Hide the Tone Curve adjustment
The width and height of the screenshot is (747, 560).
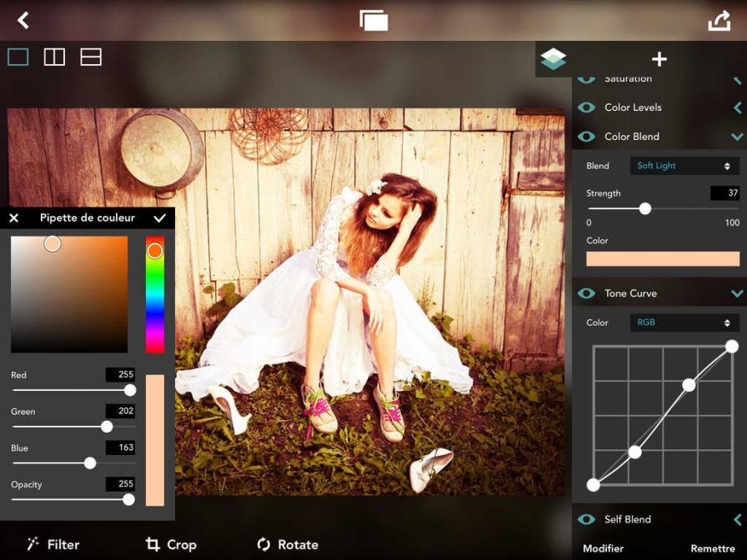(586, 293)
